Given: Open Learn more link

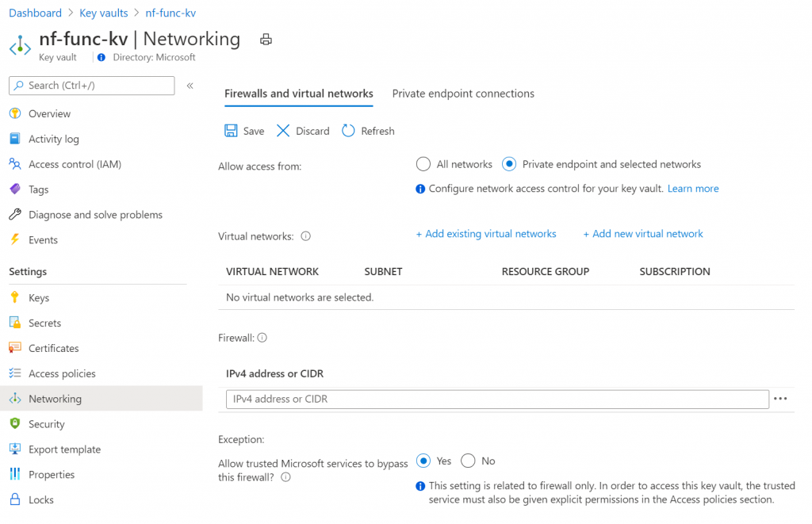Looking at the screenshot, I should 693,189.
